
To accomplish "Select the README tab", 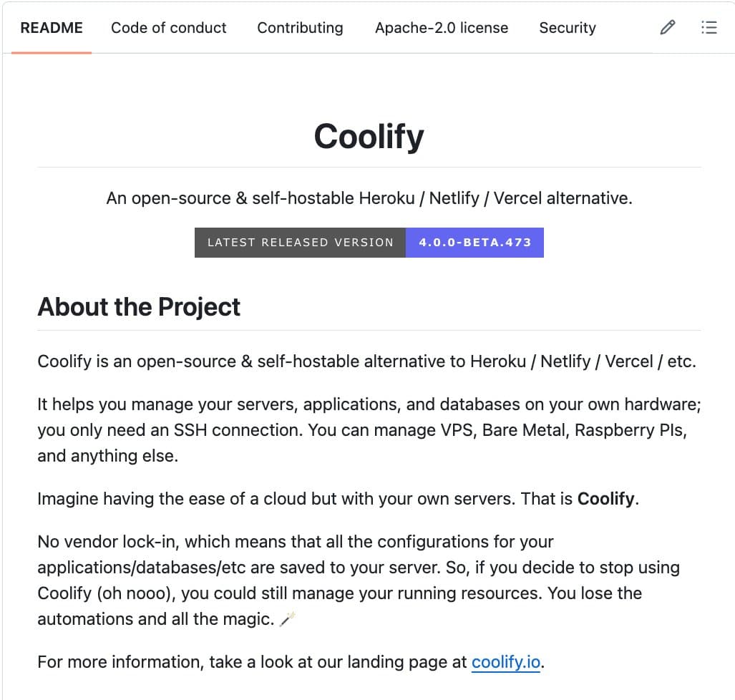I will click(51, 28).
